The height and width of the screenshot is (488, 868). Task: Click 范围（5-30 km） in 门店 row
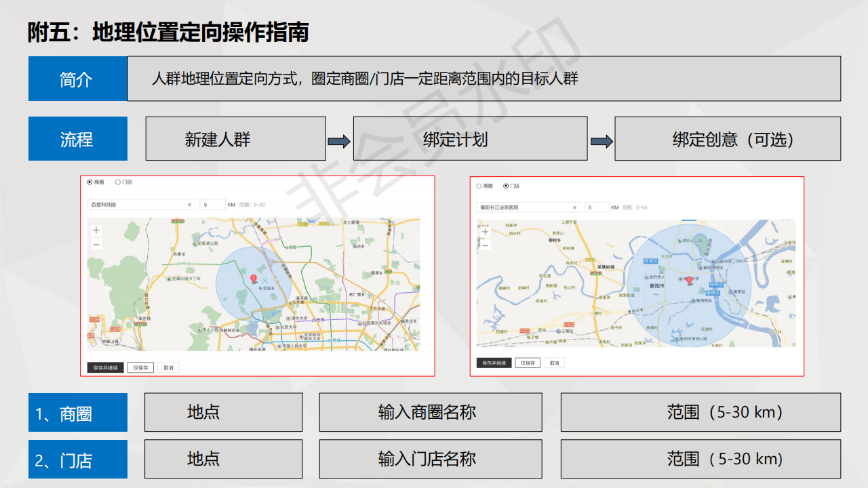701,459
